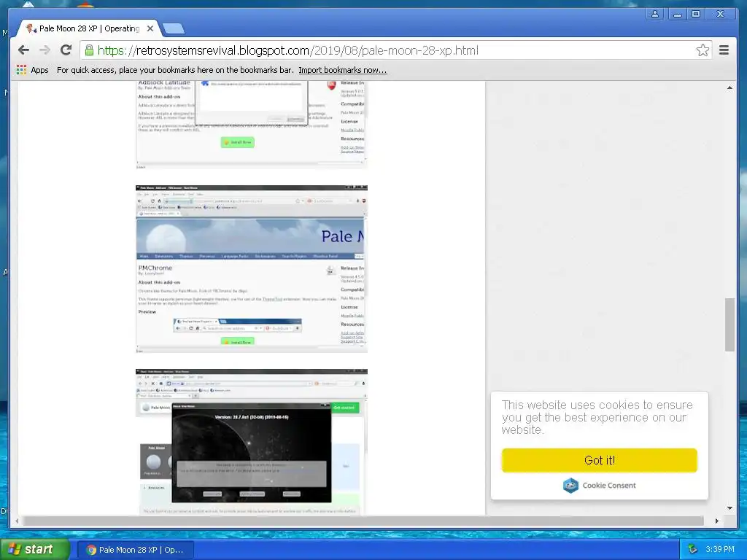The image size is (747, 560).
Task: Click the Chrome user profile icon
Action: (x=655, y=14)
